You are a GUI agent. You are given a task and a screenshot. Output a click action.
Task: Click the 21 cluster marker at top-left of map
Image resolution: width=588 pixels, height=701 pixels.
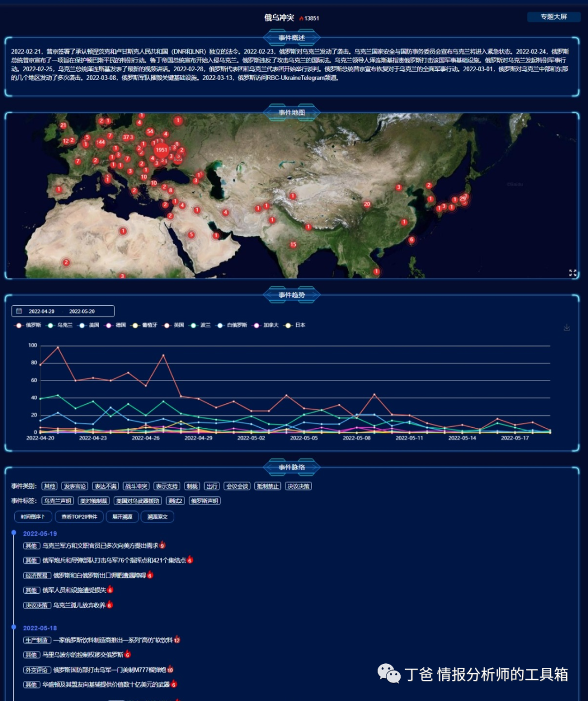[x=63, y=126]
